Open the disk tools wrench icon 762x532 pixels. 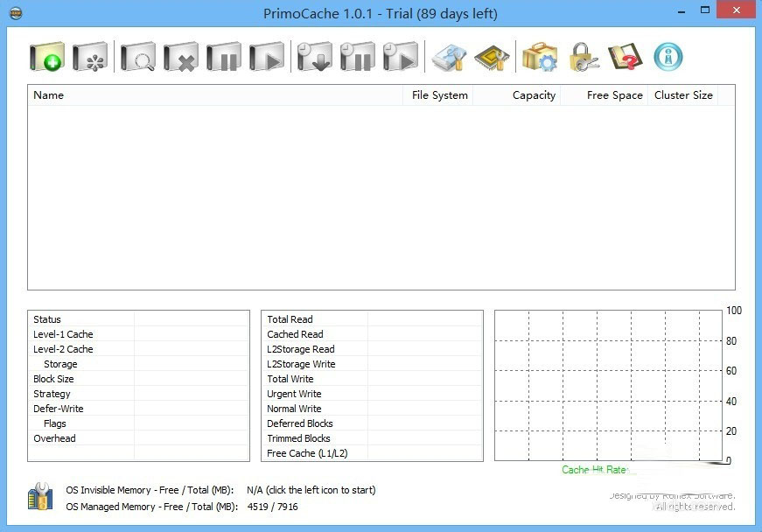tap(450, 58)
